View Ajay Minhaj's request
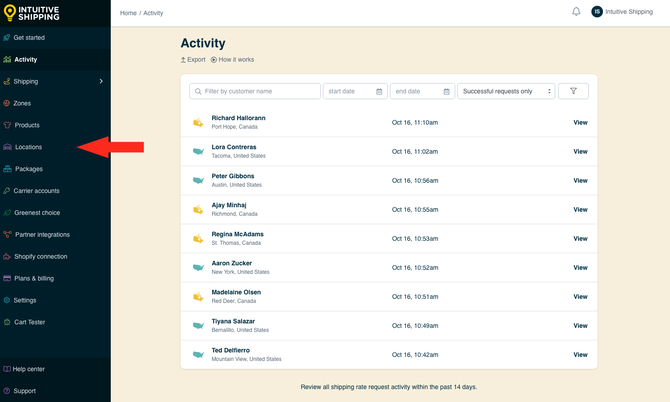 pyautogui.click(x=580, y=210)
